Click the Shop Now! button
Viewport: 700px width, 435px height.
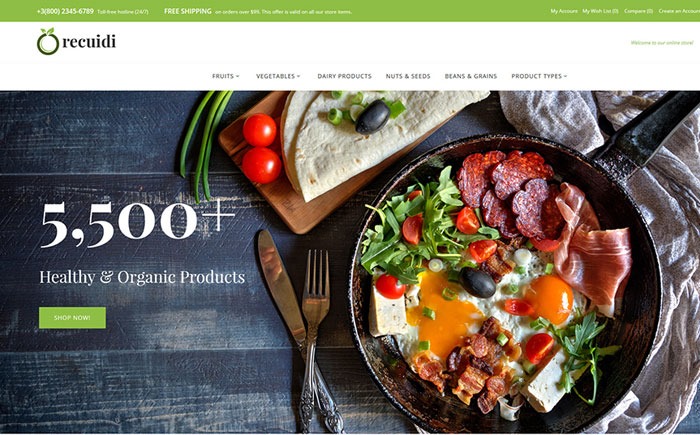pyautogui.click(x=72, y=318)
